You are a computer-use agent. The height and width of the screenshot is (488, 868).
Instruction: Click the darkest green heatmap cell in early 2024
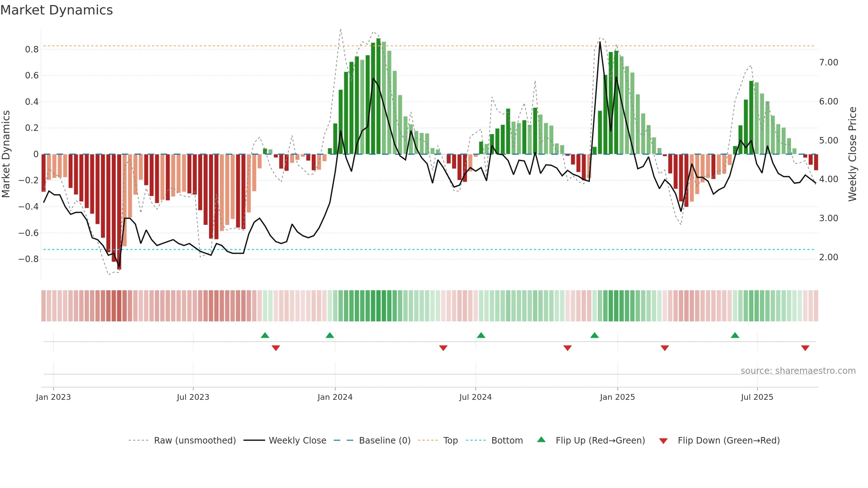(378, 306)
